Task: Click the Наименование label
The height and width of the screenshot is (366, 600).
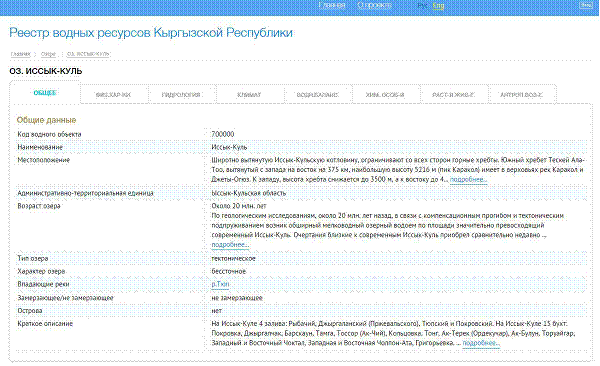Action: [40, 147]
